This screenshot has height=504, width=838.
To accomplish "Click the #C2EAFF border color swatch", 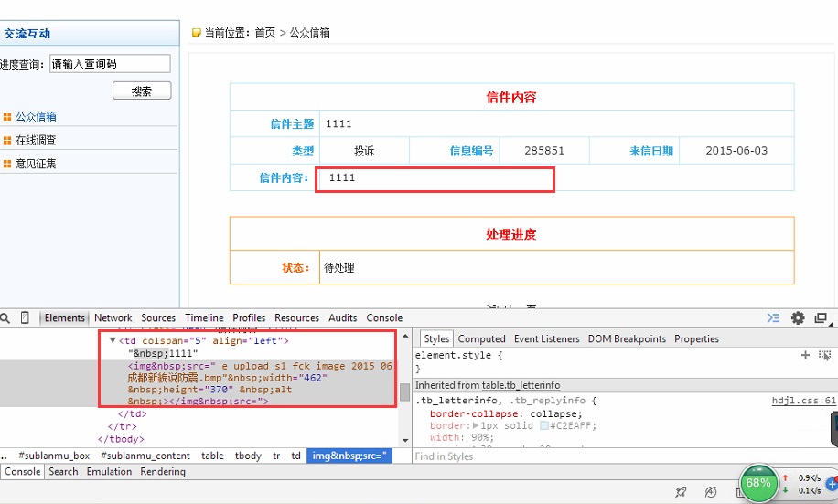I will click(543, 425).
